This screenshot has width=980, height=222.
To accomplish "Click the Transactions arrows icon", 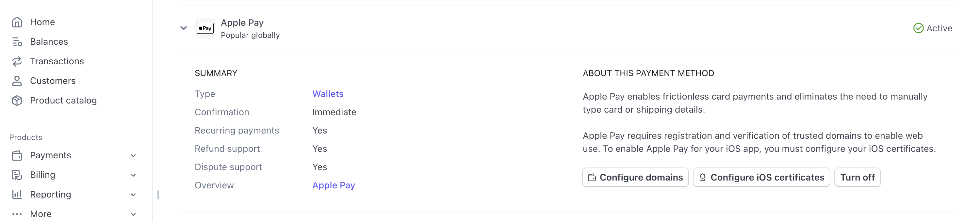I will (17, 61).
